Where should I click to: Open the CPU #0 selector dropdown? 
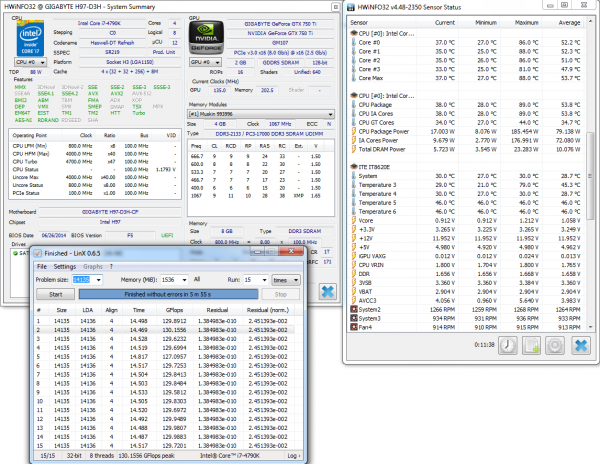click(x=30, y=62)
